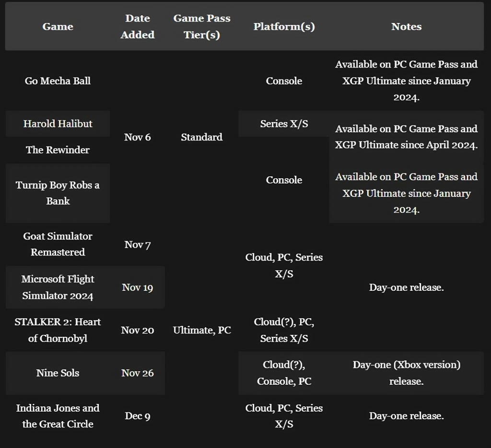Click the Nov 6 date cell
Screen dimensions: 491x448
(x=138, y=137)
